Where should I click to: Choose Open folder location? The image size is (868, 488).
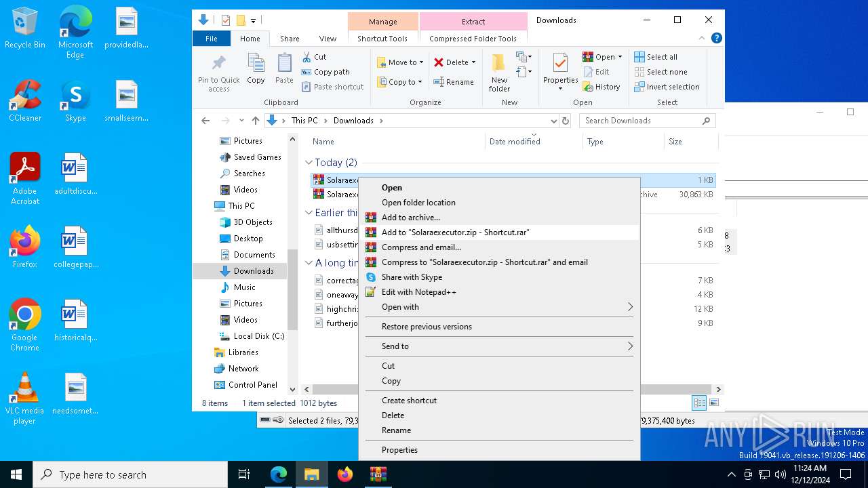pyautogui.click(x=499, y=203)
